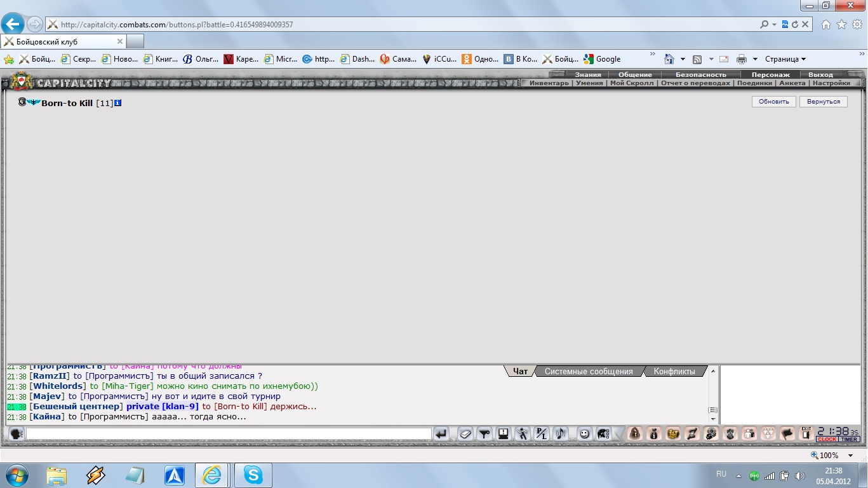Viewport: 868px width, 488px height.
Task: Click the exclamation monitor icon in chat bar
Action: [504, 434]
